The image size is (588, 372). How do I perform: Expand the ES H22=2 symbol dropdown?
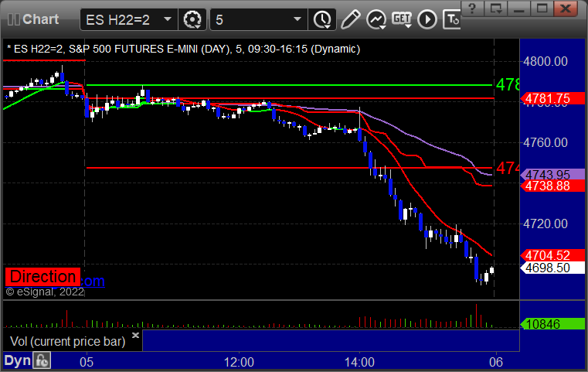[168, 19]
